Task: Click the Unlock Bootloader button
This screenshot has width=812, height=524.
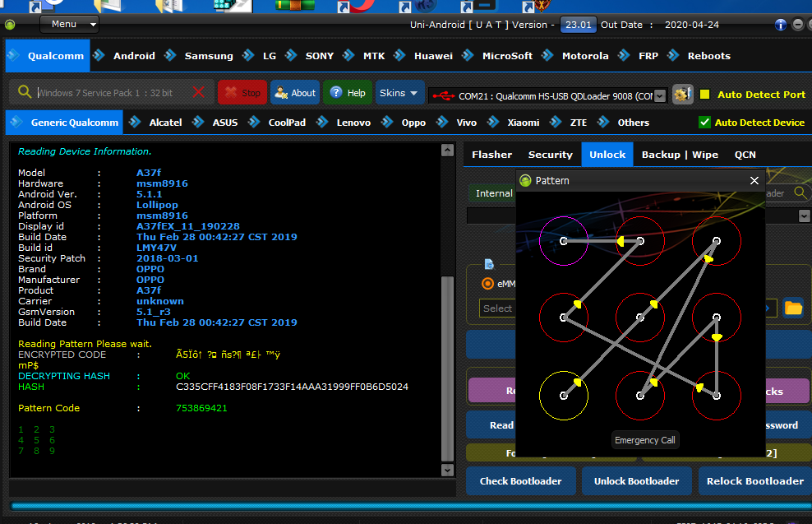Action: (636, 481)
